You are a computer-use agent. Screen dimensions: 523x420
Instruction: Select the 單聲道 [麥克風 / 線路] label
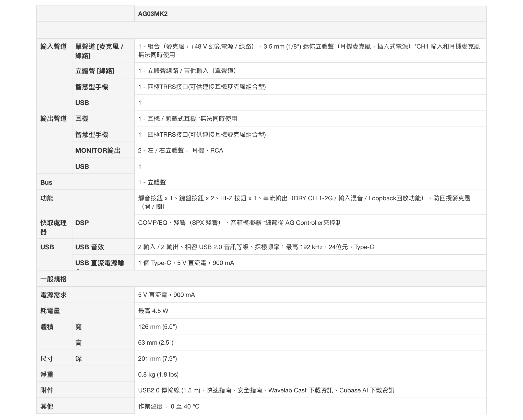pos(99,51)
